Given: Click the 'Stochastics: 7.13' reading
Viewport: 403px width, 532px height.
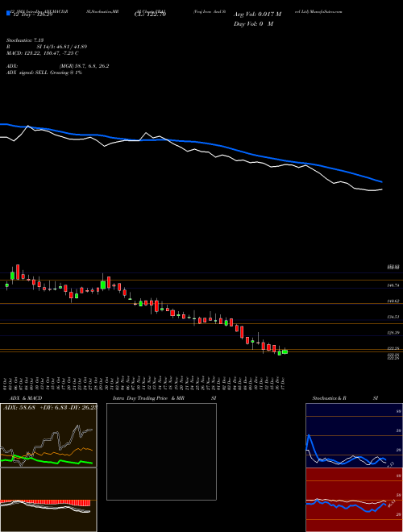Looking at the screenshot, I should coord(25,40).
